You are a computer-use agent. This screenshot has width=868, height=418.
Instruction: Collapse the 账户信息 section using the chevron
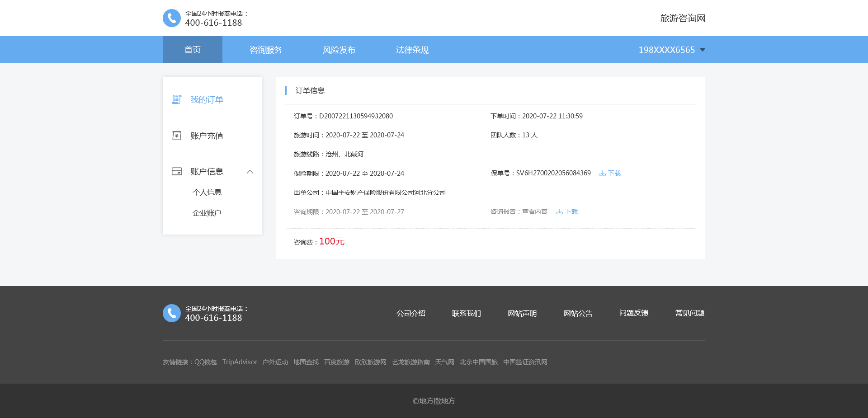pos(250,172)
